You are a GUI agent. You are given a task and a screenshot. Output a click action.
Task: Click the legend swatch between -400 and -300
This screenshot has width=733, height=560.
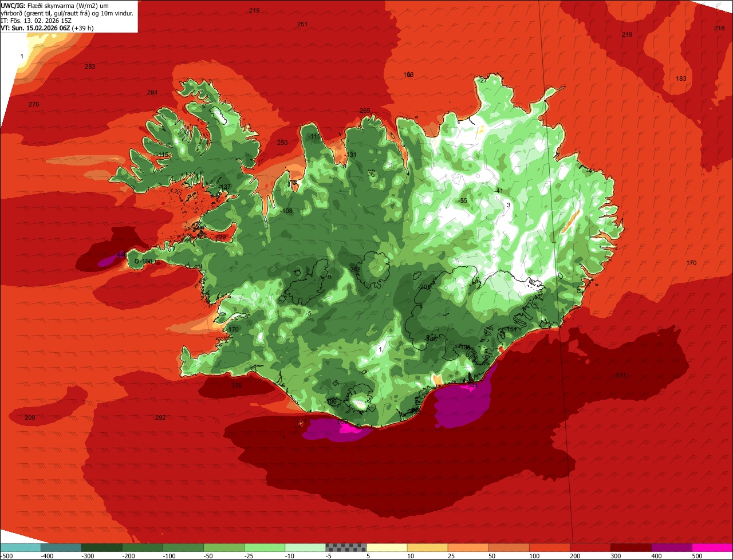[61, 547]
